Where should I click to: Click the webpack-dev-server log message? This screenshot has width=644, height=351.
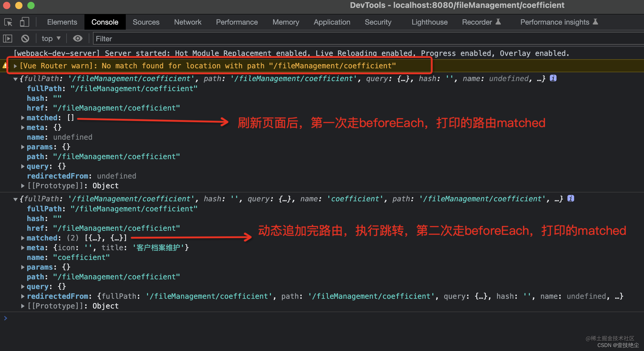(292, 53)
